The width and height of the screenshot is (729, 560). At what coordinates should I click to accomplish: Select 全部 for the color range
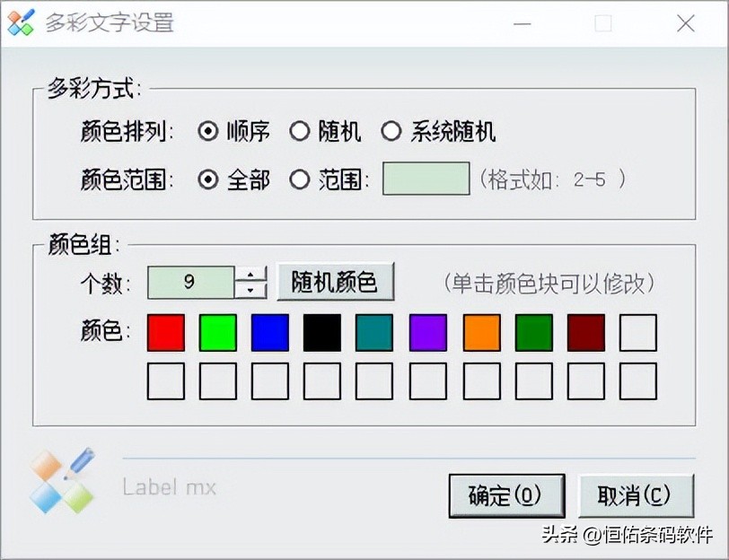[x=207, y=179]
